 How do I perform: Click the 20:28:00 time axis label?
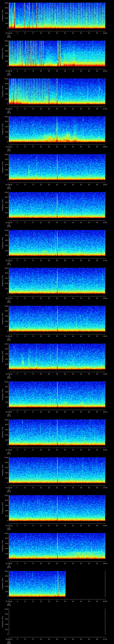pyautogui.click(x=9, y=184)
